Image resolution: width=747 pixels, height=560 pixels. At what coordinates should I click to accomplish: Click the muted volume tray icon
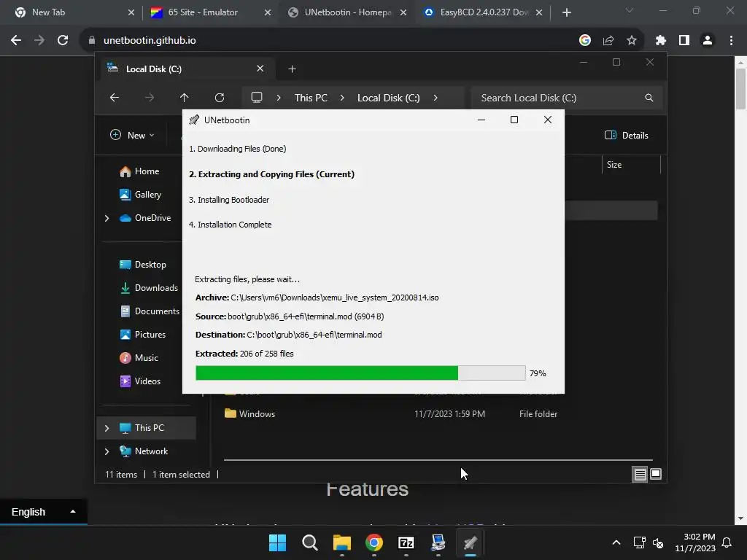coord(659,542)
